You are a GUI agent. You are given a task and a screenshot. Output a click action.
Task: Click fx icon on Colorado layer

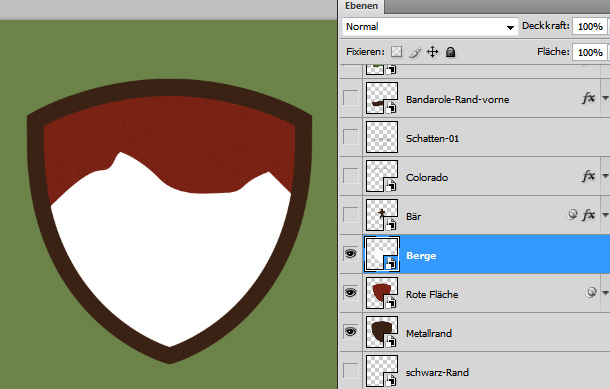[x=588, y=176]
